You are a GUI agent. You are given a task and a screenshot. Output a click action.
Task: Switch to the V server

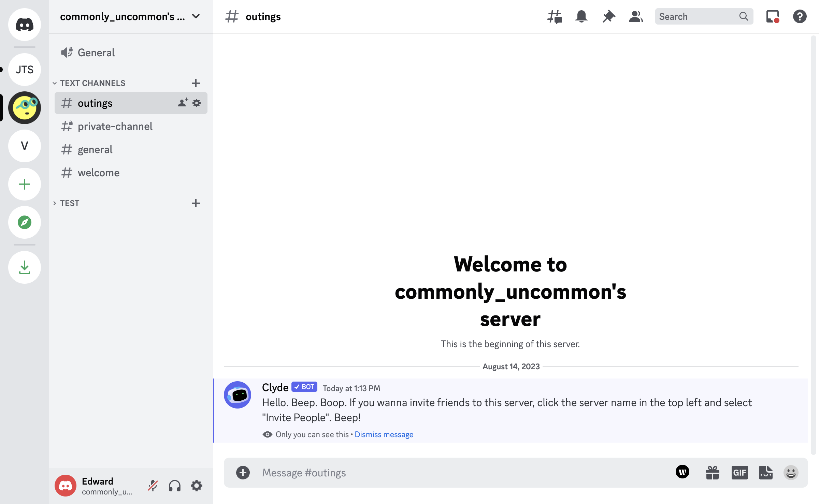pyautogui.click(x=25, y=146)
